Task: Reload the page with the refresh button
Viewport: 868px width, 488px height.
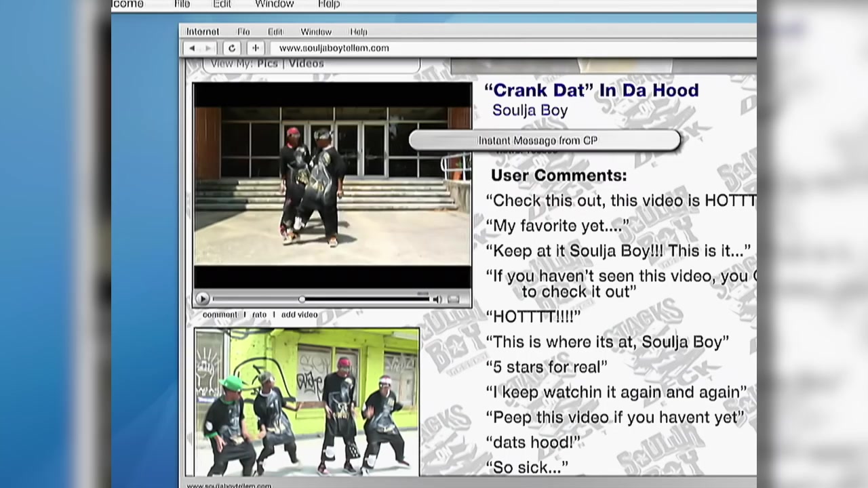Action: point(232,48)
